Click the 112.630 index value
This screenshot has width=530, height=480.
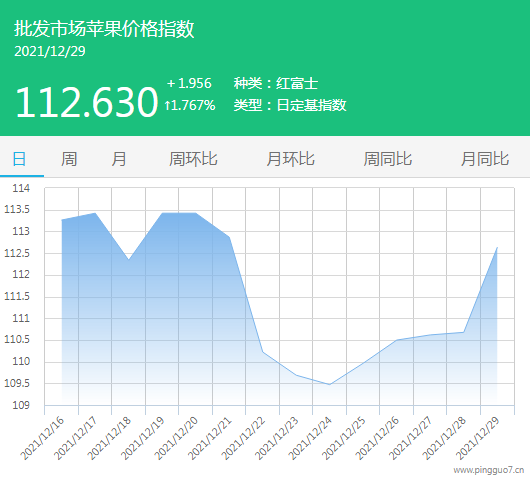point(87,102)
